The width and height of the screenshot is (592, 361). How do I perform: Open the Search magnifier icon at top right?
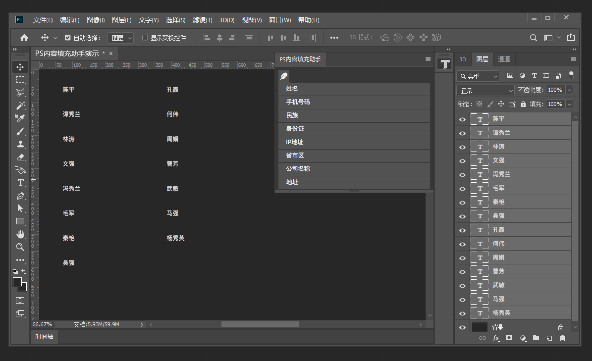(533, 38)
